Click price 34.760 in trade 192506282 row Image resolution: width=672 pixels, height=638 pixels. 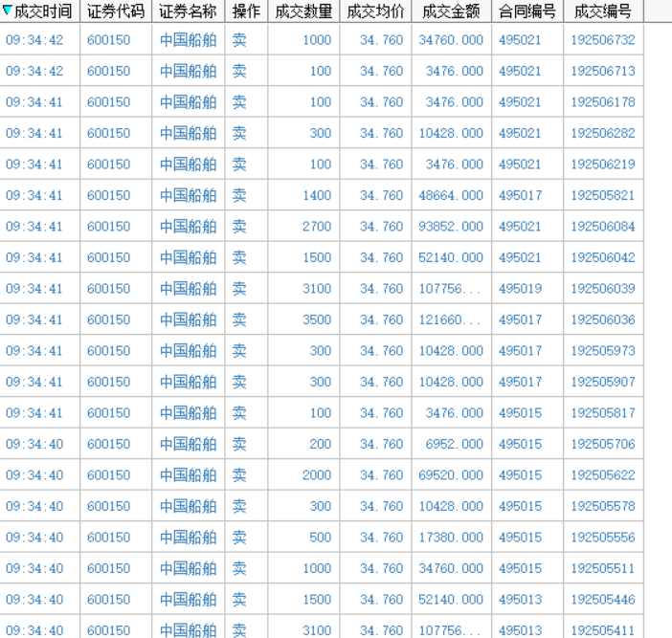pyautogui.click(x=381, y=133)
